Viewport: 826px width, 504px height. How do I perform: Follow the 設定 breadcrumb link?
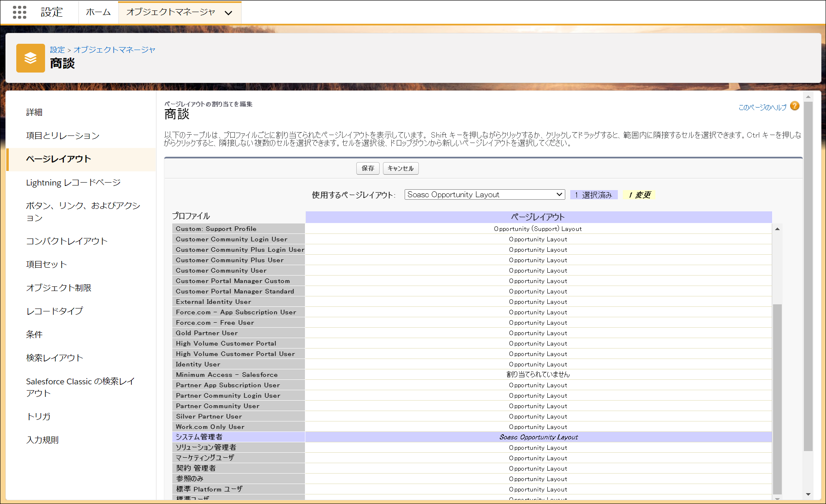point(57,50)
